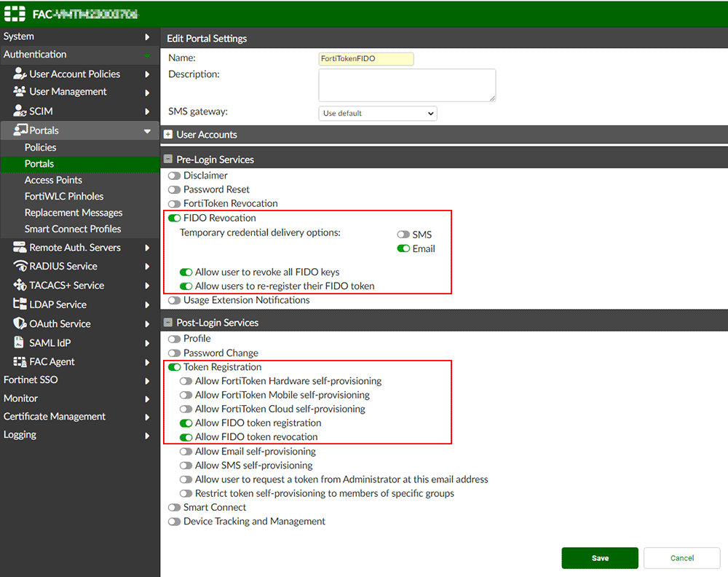Open the SMS gateway dropdown
The height and width of the screenshot is (577, 728).
click(x=377, y=114)
